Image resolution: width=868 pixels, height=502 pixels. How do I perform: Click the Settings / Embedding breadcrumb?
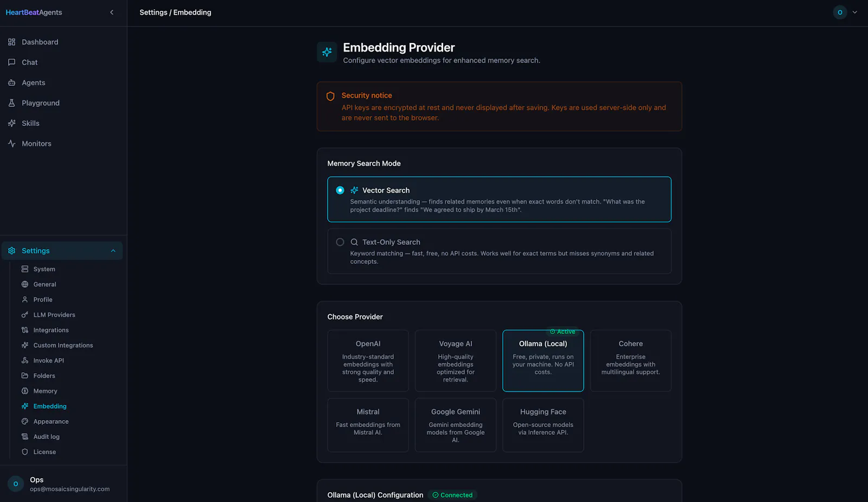tap(175, 12)
